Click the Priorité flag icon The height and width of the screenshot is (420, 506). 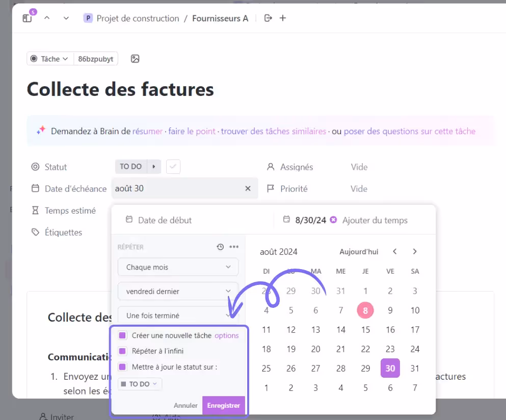[272, 189]
